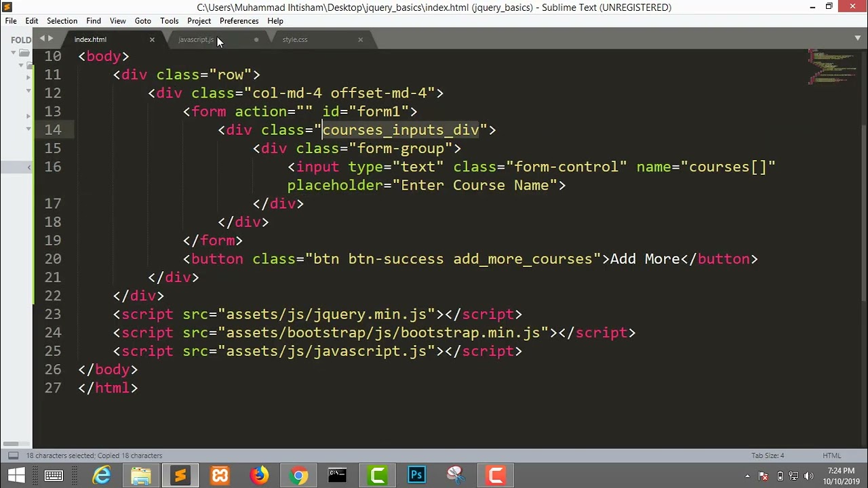868x488 pixels.
Task: Click the red X security tray icon
Action: pos(764,476)
